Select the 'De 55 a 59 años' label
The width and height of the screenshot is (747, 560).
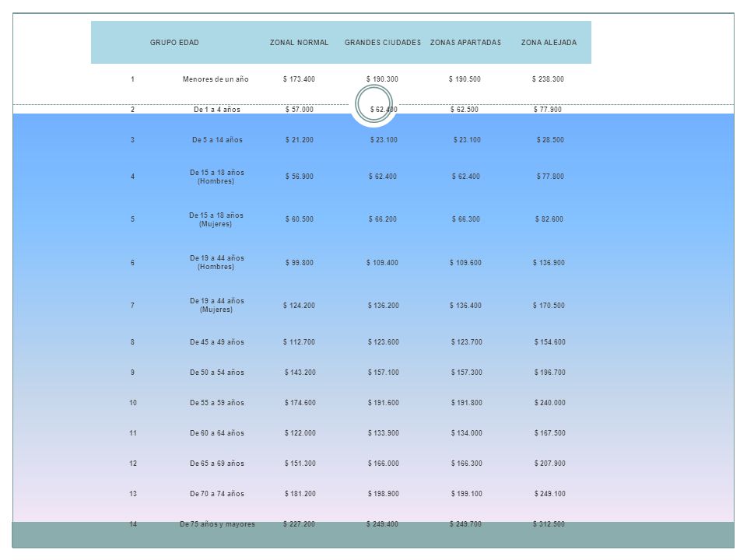point(217,403)
